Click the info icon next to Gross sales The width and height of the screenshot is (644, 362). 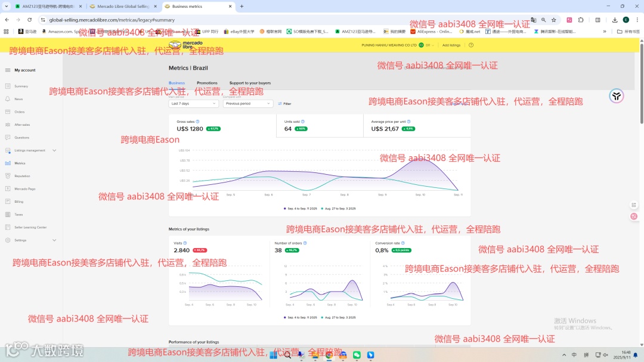point(197,122)
